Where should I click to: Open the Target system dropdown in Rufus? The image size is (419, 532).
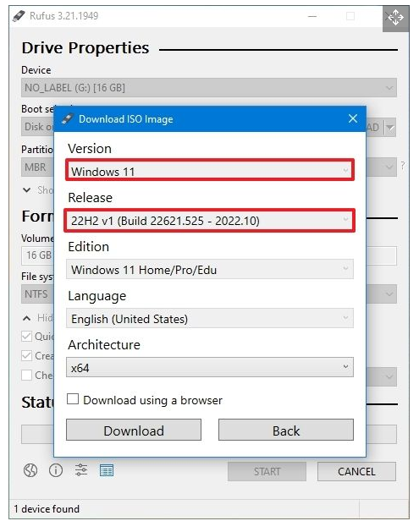coord(382,167)
